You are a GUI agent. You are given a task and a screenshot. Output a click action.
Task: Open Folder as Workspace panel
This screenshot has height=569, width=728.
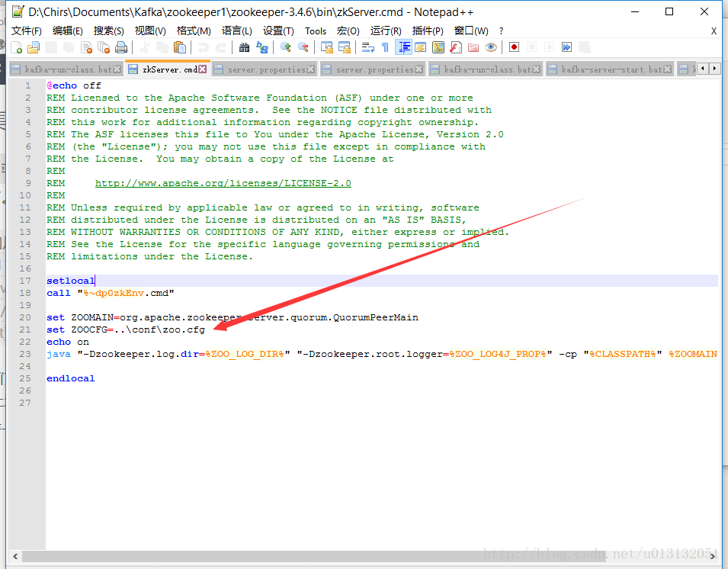coord(473,47)
